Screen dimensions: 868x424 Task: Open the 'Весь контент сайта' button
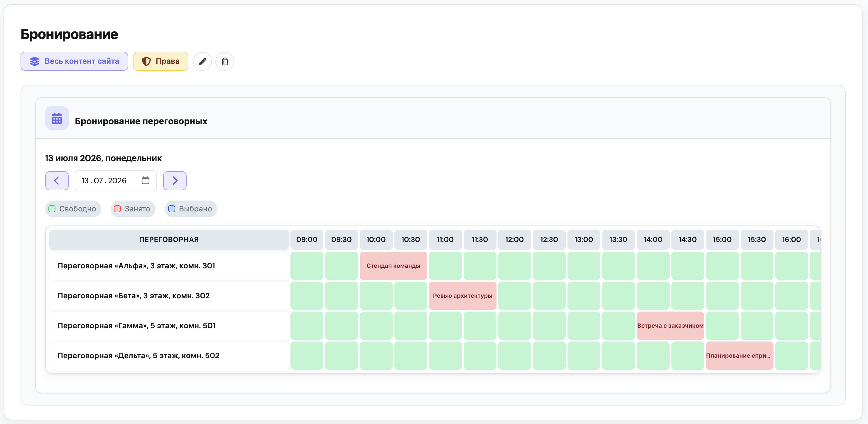pyautogui.click(x=74, y=61)
